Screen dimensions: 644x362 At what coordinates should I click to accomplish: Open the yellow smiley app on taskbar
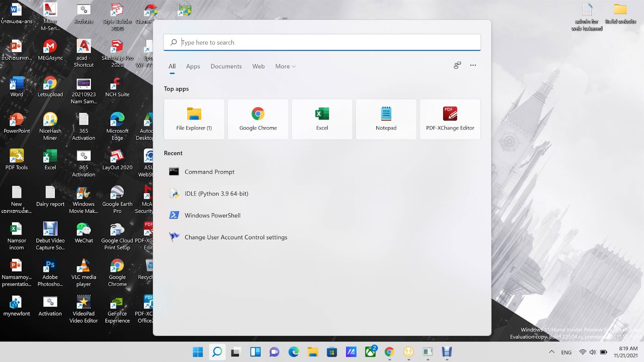(x=409, y=352)
